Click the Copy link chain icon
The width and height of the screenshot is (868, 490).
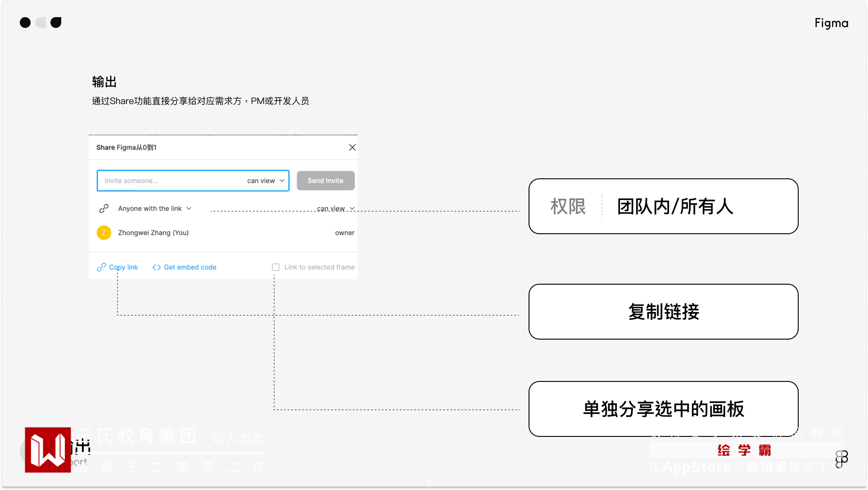[101, 268]
